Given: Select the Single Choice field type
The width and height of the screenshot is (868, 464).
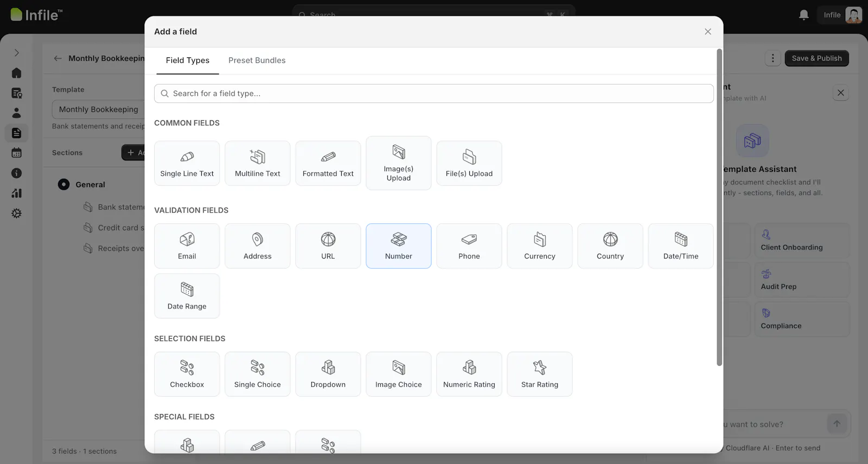Looking at the screenshot, I should pyautogui.click(x=257, y=374).
